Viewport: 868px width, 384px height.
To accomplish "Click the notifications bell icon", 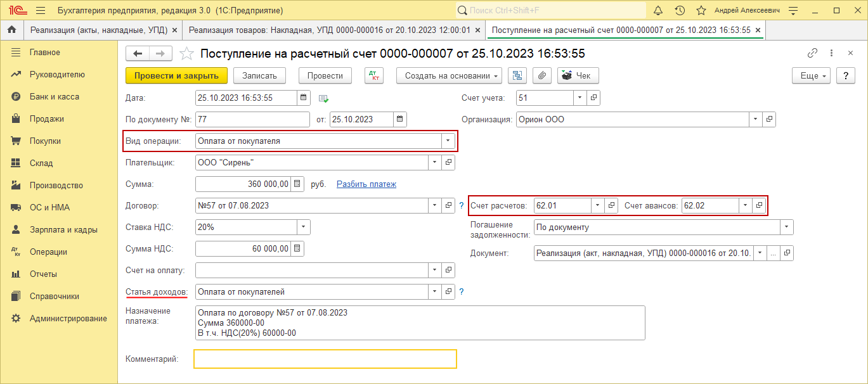I will tap(658, 11).
